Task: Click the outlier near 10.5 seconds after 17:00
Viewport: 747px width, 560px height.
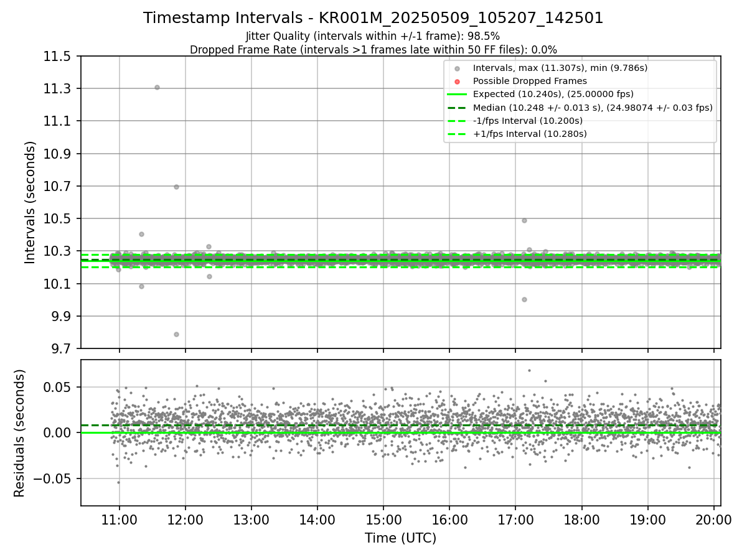Action: 524,220
